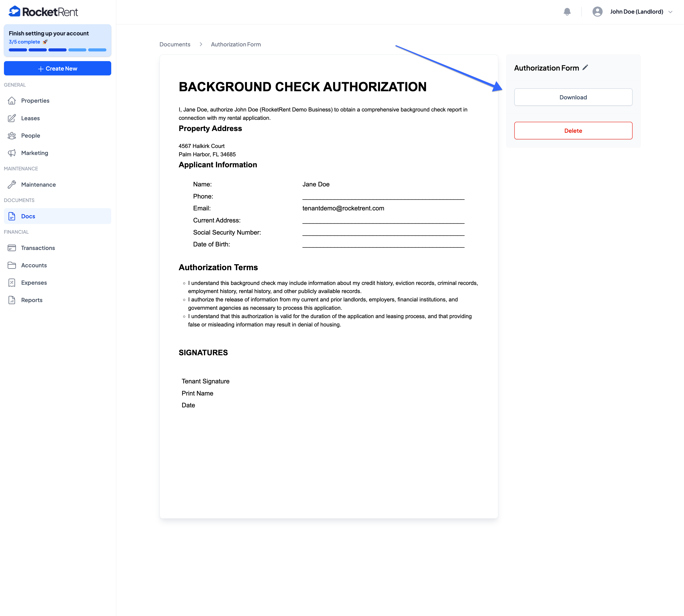The height and width of the screenshot is (616, 684).
Task: Go back to Documents via breadcrumb
Action: [175, 44]
